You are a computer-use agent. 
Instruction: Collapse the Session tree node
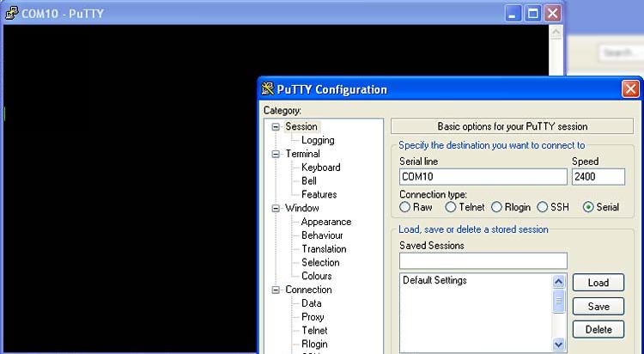pyautogui.click(x=276, y=127)
